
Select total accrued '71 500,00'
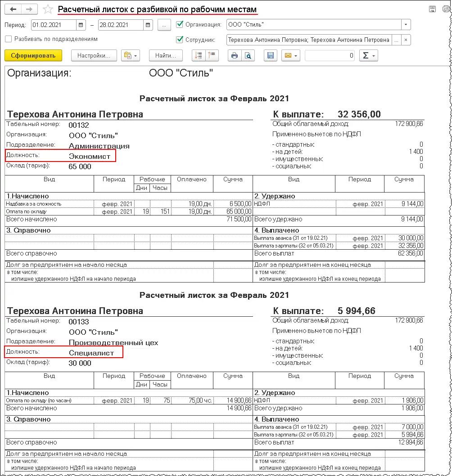tap(239, 219)
